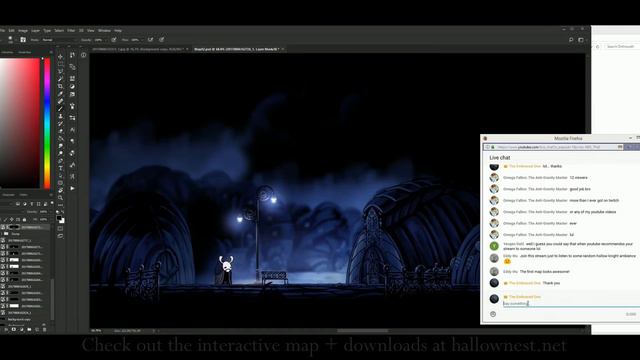Select the Dodge tool
Viewport: 640px width, 360px height.
point(60,153)
